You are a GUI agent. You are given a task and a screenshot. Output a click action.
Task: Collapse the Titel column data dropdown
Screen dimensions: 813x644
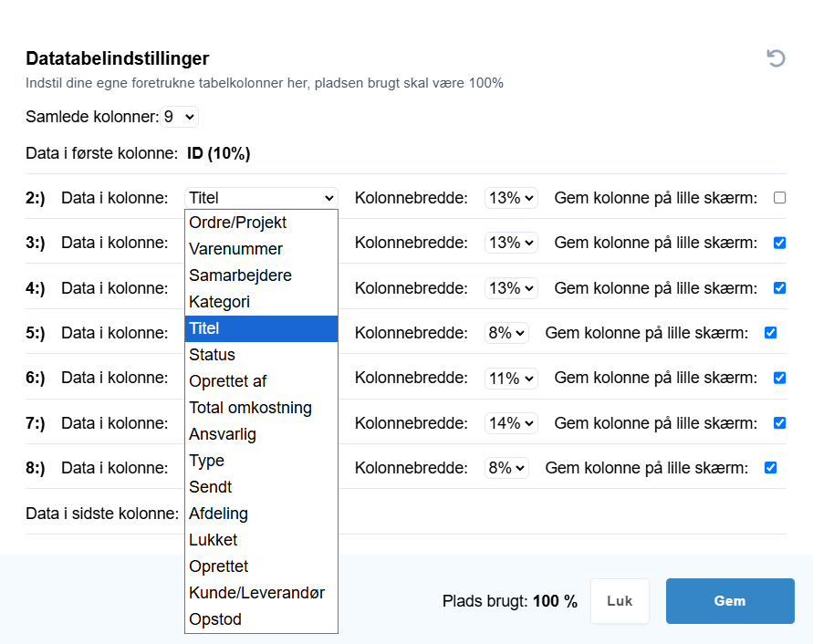[x=261, y=198]
